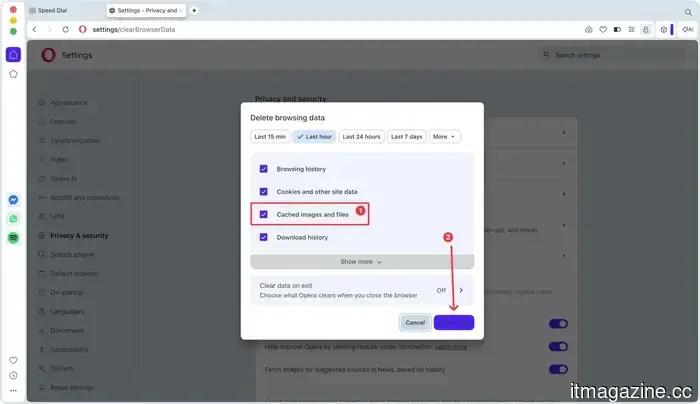Open Search engine settings section

tap(72, 254)
